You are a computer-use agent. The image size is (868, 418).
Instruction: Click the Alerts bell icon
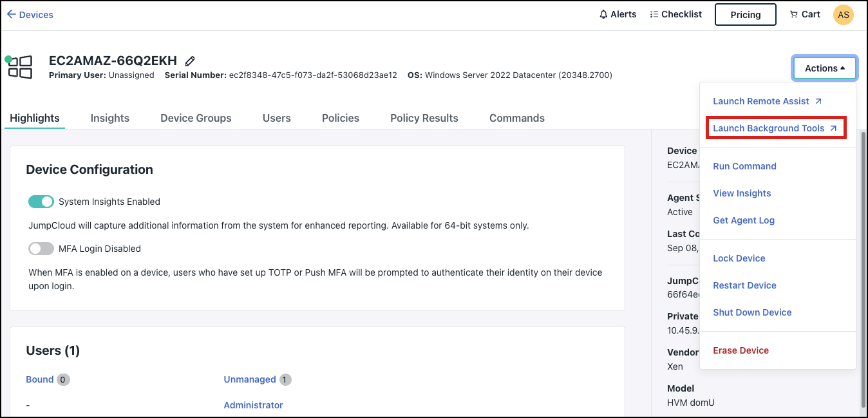tap(602, 14)
